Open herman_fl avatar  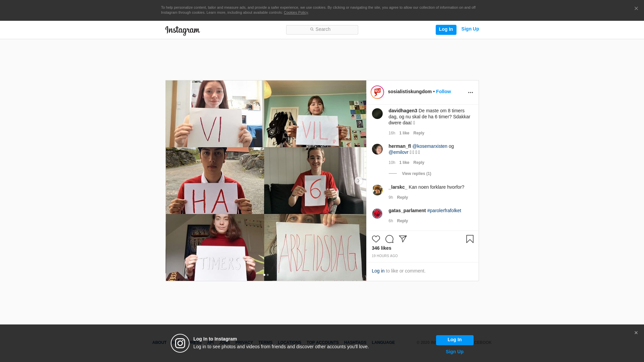(x=377, y=149)
